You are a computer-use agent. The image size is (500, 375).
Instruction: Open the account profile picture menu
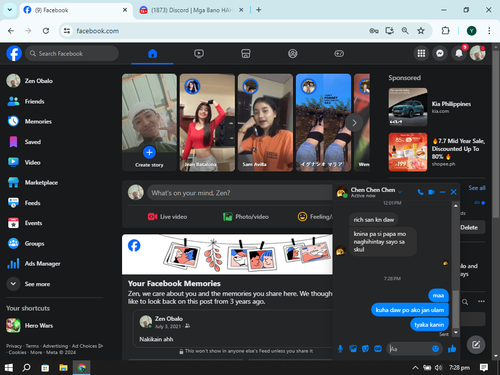pos(477,53)
